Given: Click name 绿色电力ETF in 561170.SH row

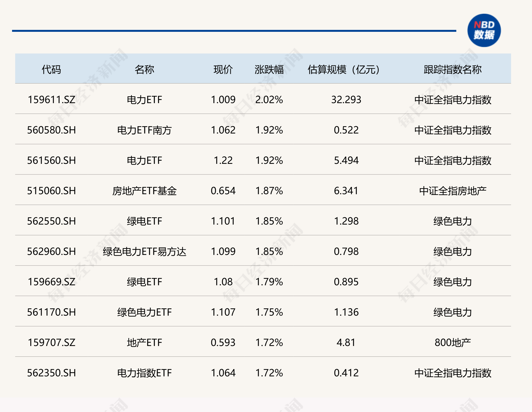Looking at the screenshot, I should [144, 312].
